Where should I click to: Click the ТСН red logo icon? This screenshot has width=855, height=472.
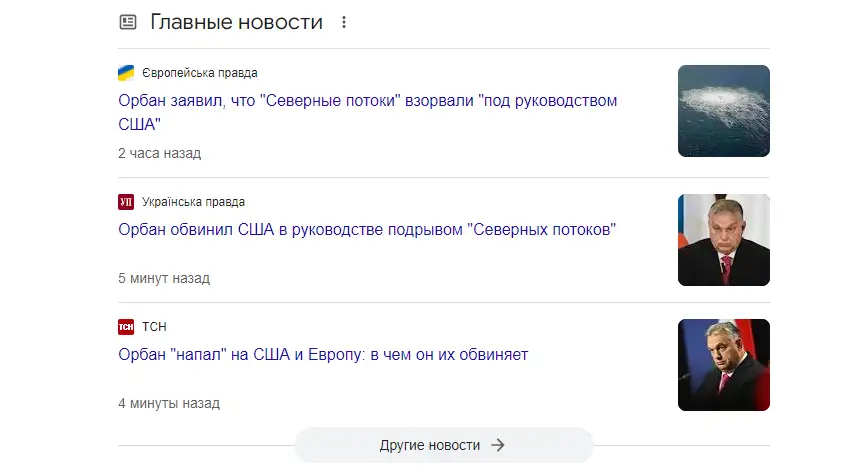(126, 327)
